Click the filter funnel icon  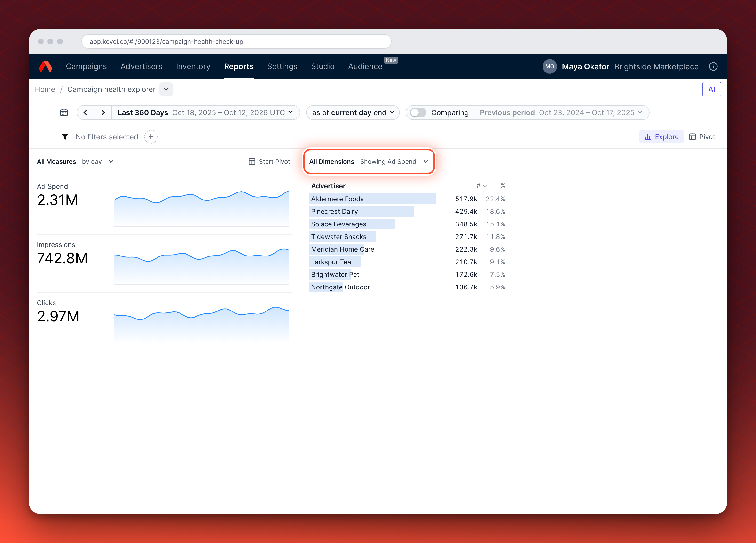(65, 137)
